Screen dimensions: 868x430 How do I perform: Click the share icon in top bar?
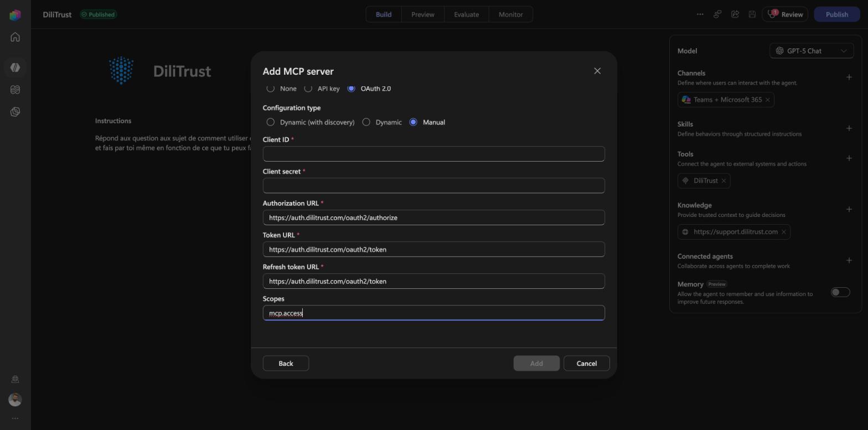coord(735,14)
